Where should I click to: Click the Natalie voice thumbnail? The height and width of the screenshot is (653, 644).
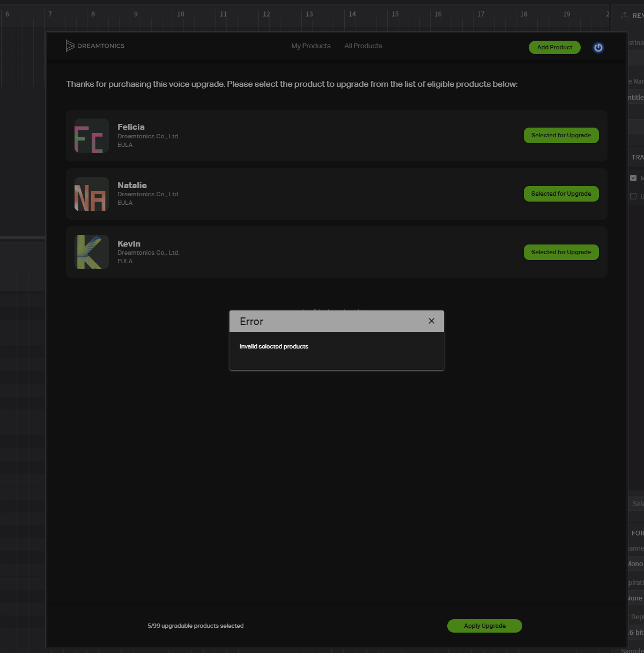pyautogui.click(x=92, y=194)
